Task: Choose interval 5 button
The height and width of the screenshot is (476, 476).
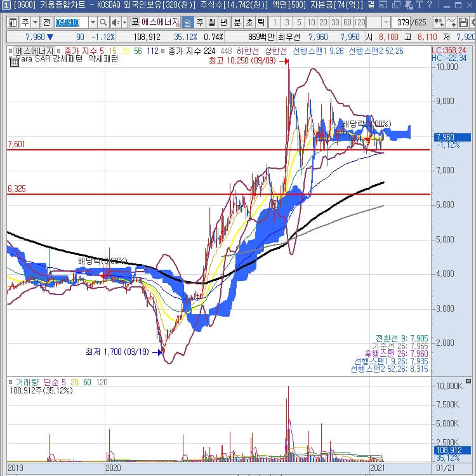Action: pyautogui.click(x=299, y=22)
